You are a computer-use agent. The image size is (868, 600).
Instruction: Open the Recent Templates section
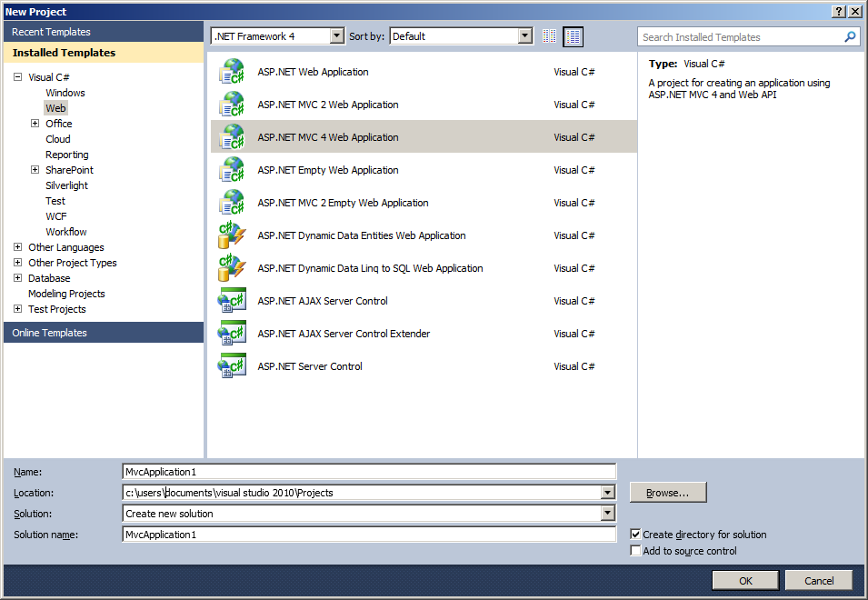point(104,32)
